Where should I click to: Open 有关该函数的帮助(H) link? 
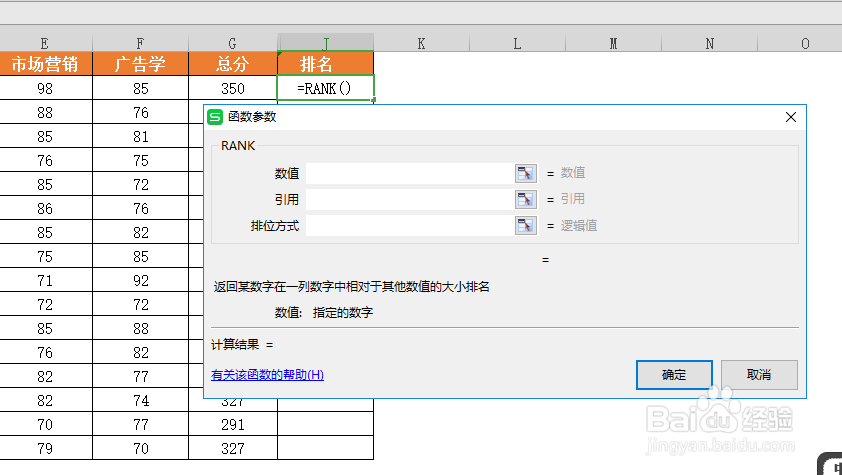(267, 375)
